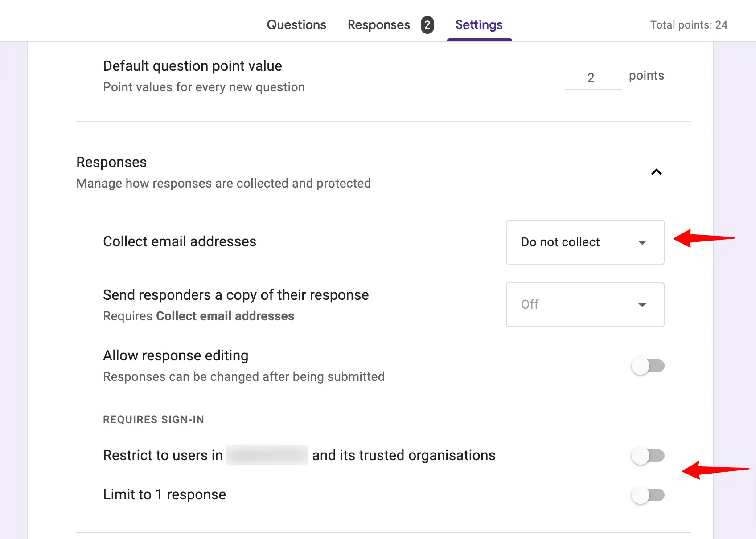Click the Collect email addresses label

pyautogui.click(x=179, y=241)
